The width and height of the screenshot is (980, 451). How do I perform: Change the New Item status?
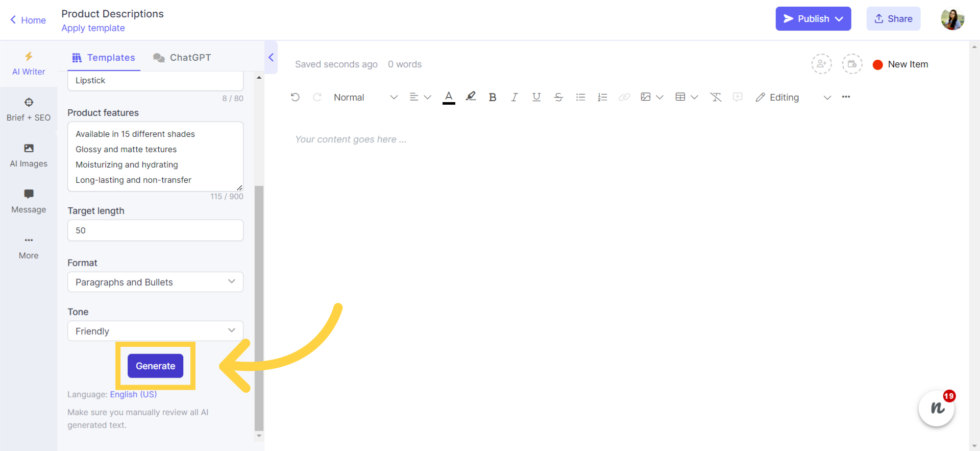(900, 64)
